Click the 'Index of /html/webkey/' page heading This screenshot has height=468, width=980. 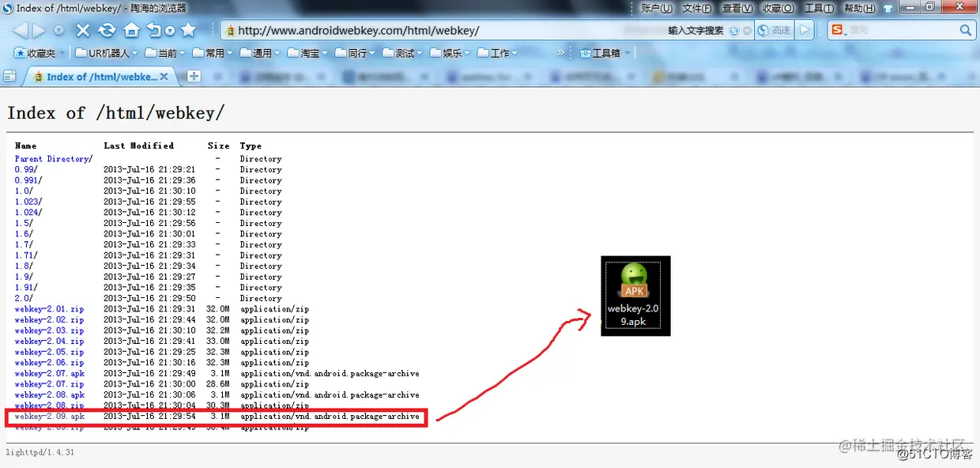pos(115,113)
